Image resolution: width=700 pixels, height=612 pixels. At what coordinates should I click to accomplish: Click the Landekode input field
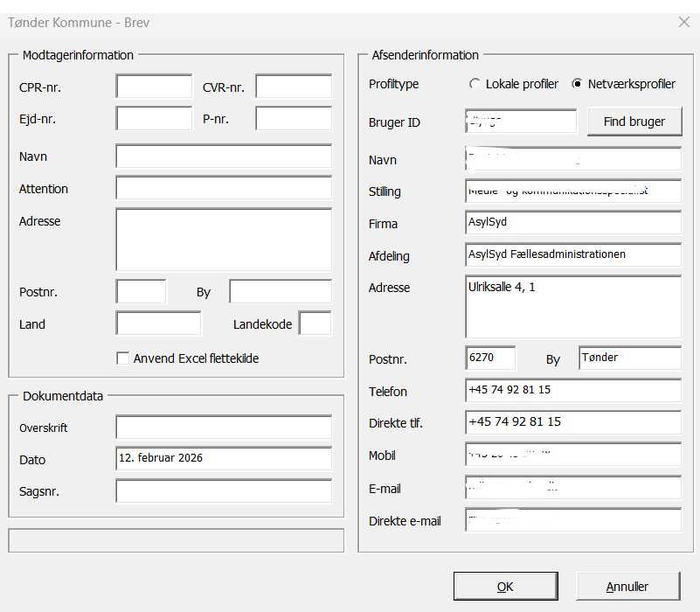pyautogui.click(x=315, y=324)
